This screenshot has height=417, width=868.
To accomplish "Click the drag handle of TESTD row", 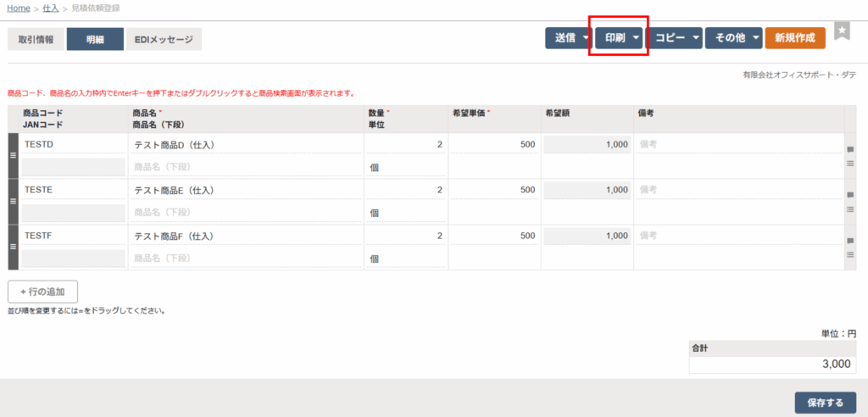I will (13, 155).
